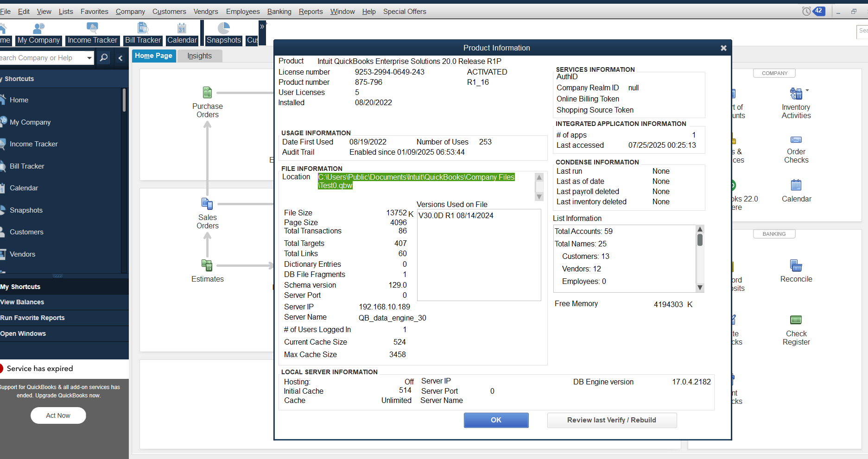868x459 pixels.
Task: Click Review last Verify / Rebuild button
Action: 611,420
